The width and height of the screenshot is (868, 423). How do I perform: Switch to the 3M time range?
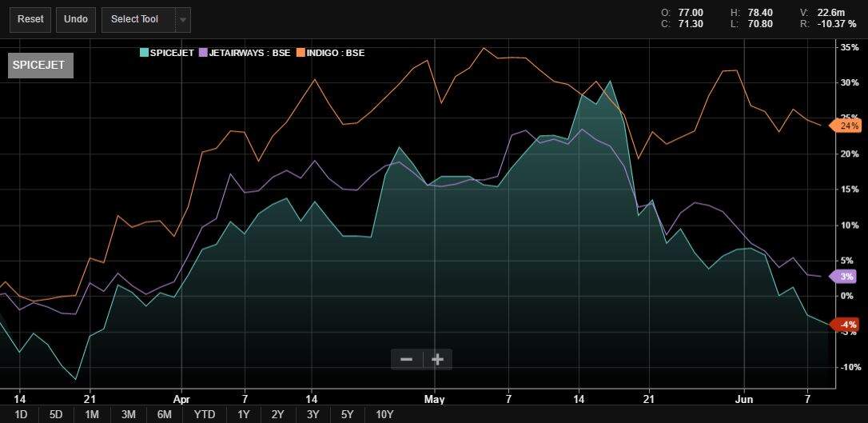(129, 415)
